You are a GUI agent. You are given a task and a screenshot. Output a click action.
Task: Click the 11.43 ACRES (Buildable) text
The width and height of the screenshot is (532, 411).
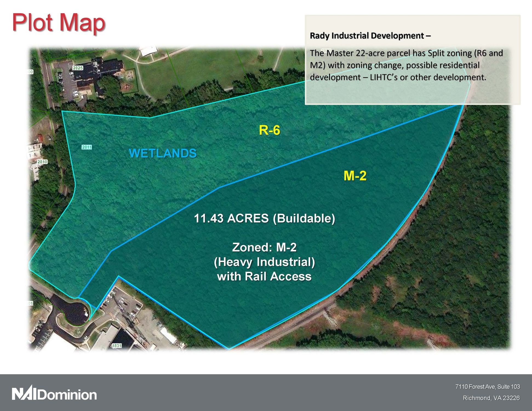coord(264,219)
